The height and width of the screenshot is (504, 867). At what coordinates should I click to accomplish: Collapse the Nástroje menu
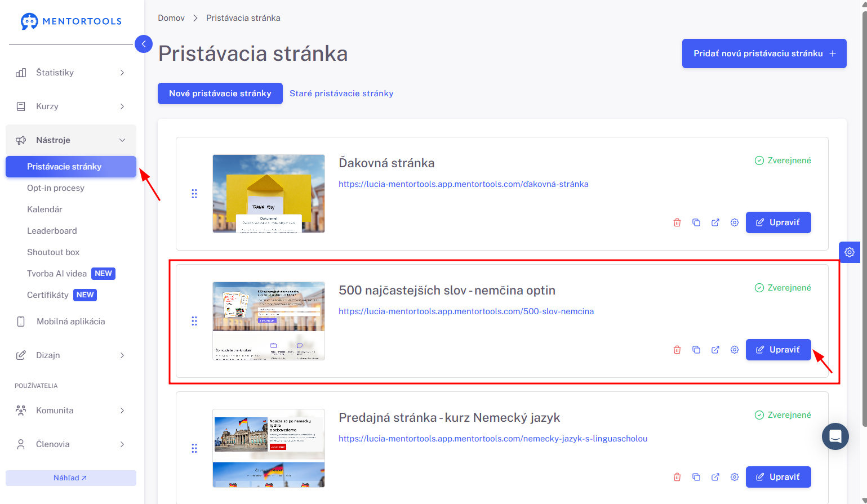71,140
